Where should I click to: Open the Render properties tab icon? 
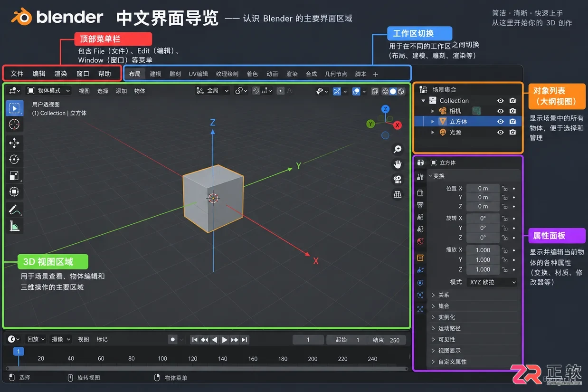(420, 192)
